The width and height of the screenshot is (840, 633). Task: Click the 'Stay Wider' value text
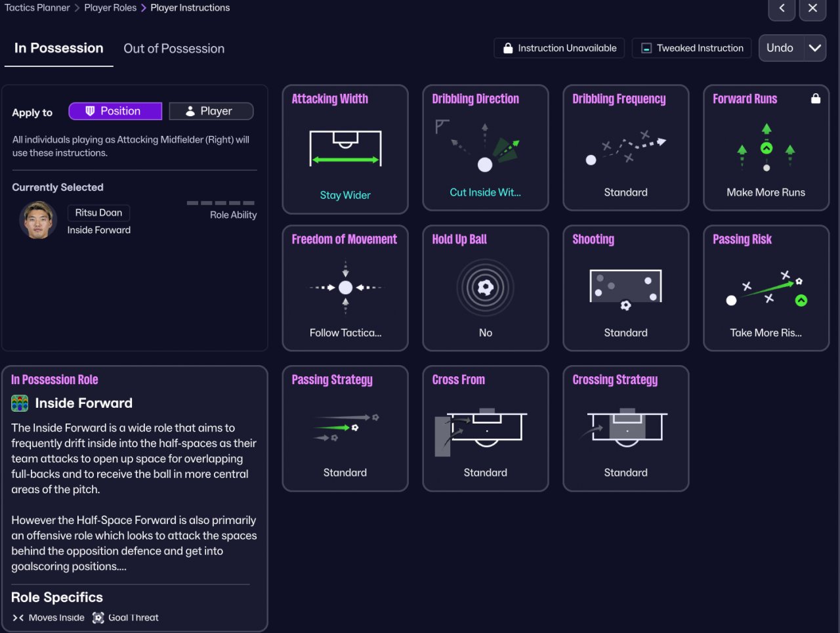tap(345, 195)
